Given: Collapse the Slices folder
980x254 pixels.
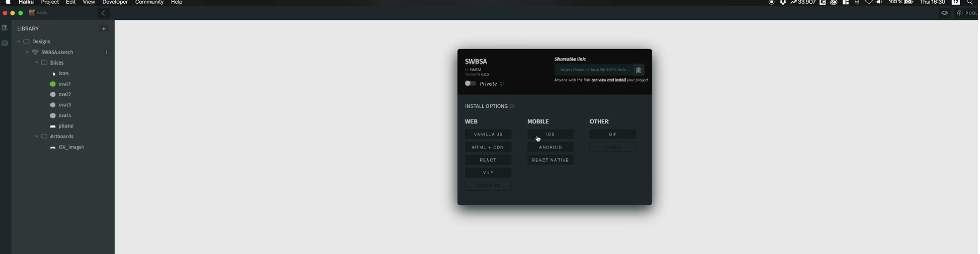Looking at the screenshot, I should pos(36,62).
